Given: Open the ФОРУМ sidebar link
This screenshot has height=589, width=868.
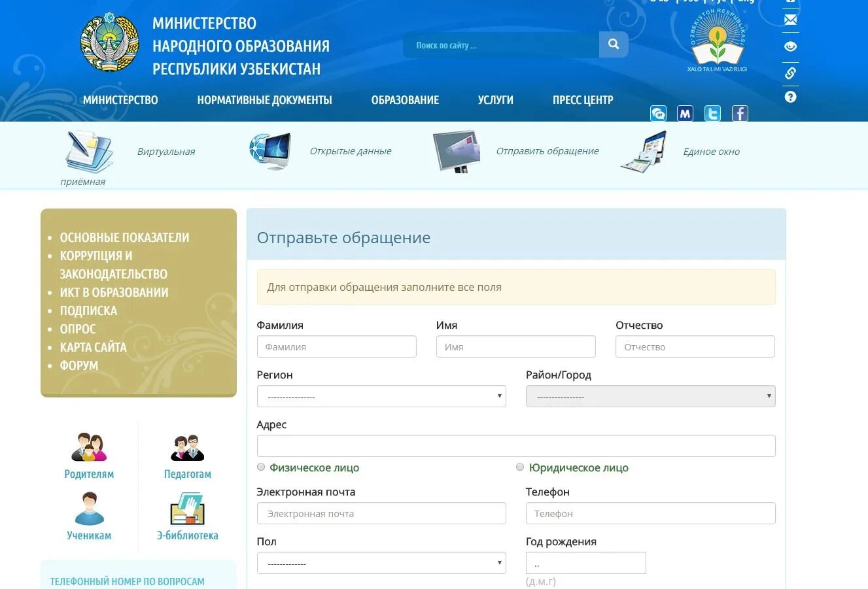Looking at the screenshot, I should (79, 365).
